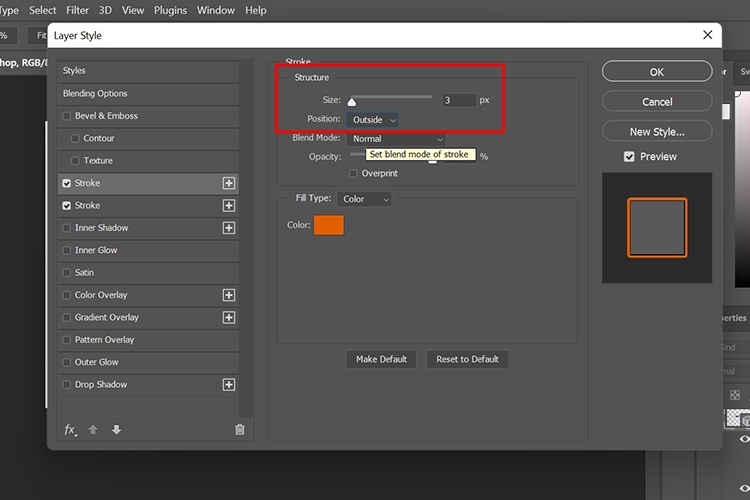Enable the Outer Glow checkbox
The height and width of the screenshot is (500, 750).
coord(66,362)
